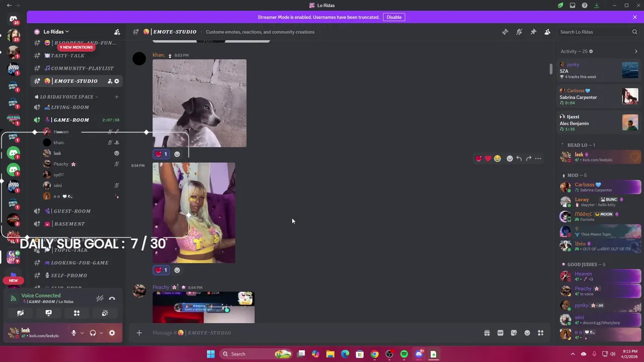Open the self-promo channel
Screen dimensions: 644x362
click(69, 276)
